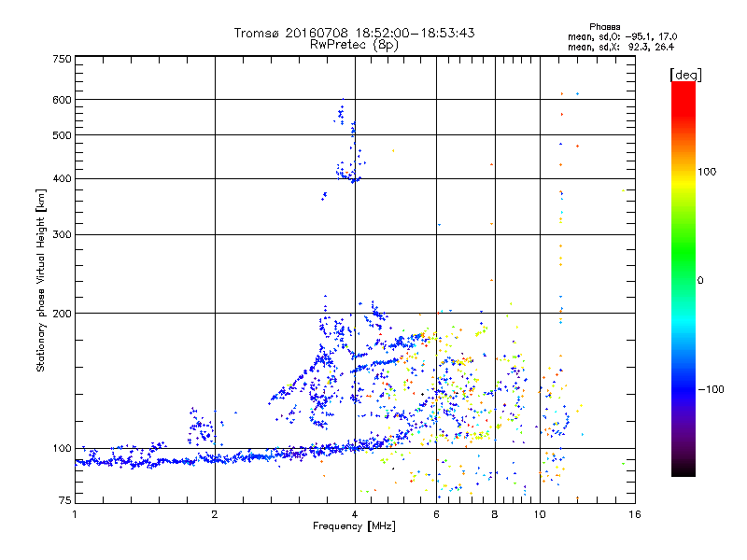Click the y-axis tick label '600'
Screen dimensions: 747x560
pos(63,100)
